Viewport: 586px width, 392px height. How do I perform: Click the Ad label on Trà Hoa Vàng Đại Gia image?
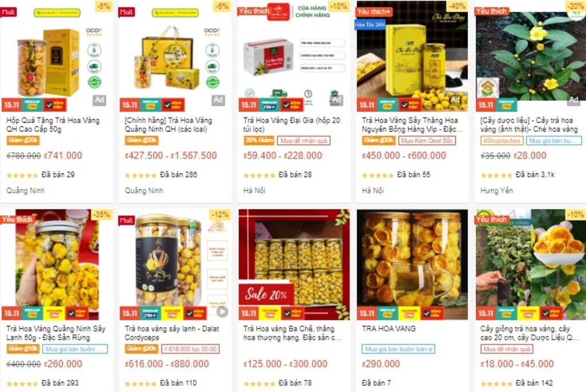click(336, 100)
